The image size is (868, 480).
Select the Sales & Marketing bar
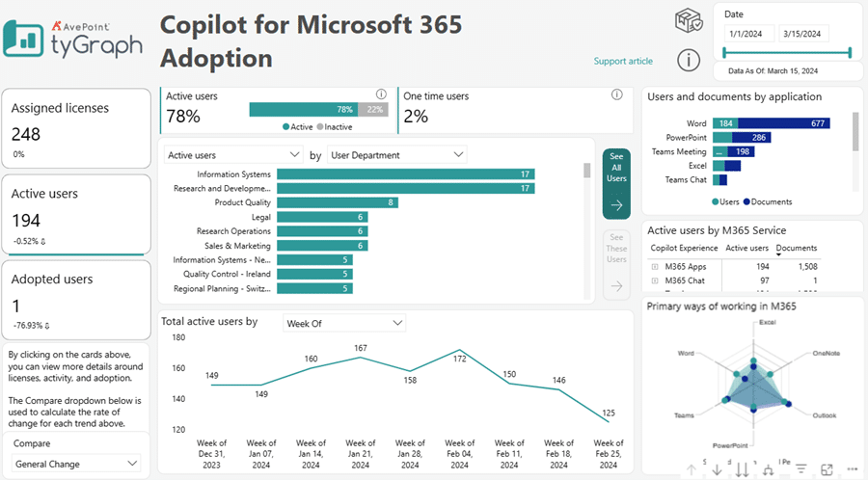point(323,246)
